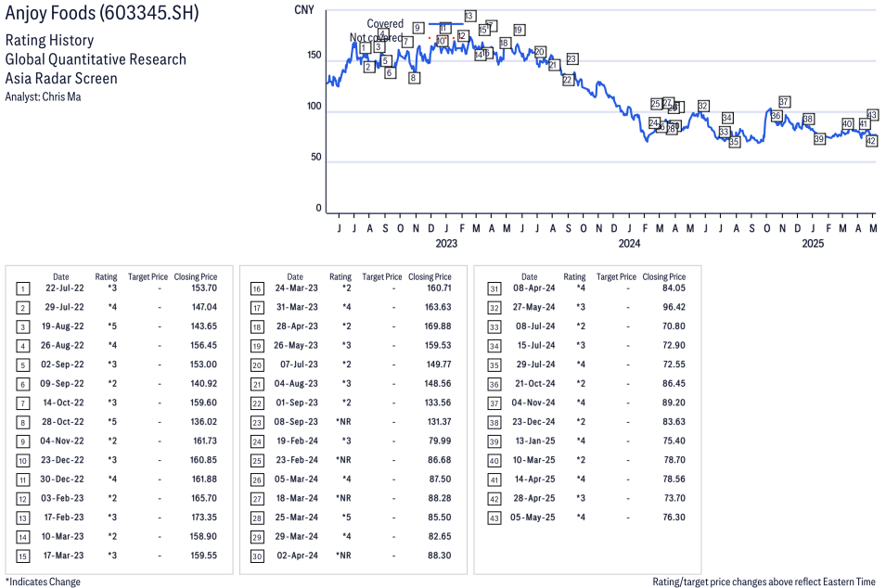Select chart marker 37 on the chart

click(x=784, y=102)
